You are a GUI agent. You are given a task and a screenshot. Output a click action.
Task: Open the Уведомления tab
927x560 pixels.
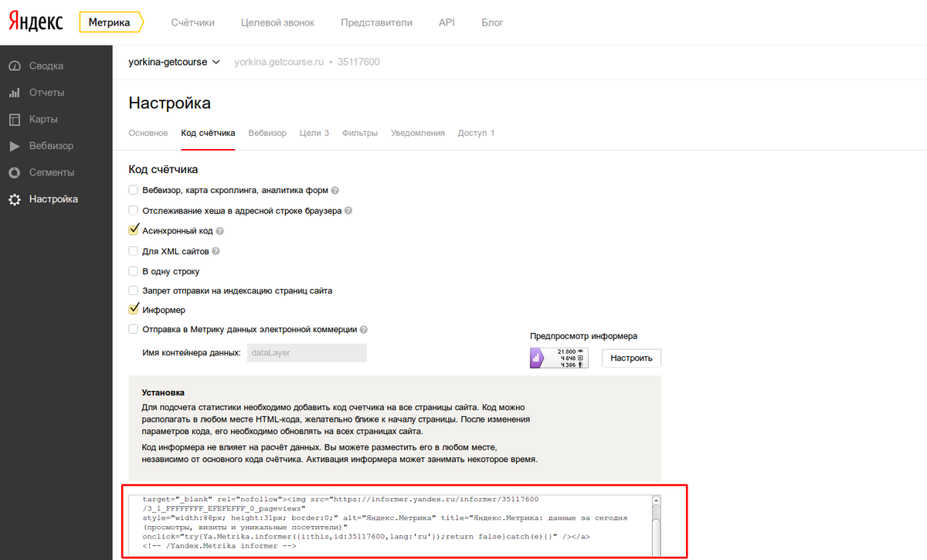(418, 133)
